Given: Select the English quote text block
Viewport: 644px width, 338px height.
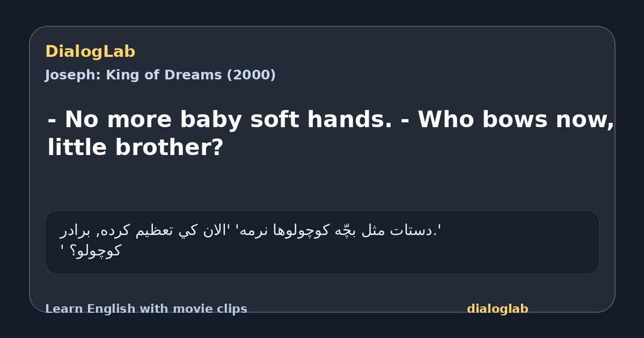Looking at the screenshot, I should point(331,134).
